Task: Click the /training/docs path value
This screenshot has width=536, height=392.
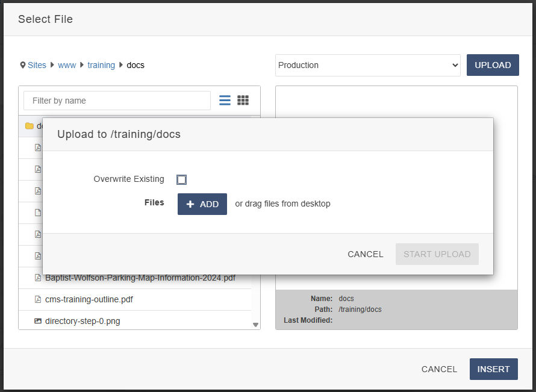Action: [x=360, y=310]
